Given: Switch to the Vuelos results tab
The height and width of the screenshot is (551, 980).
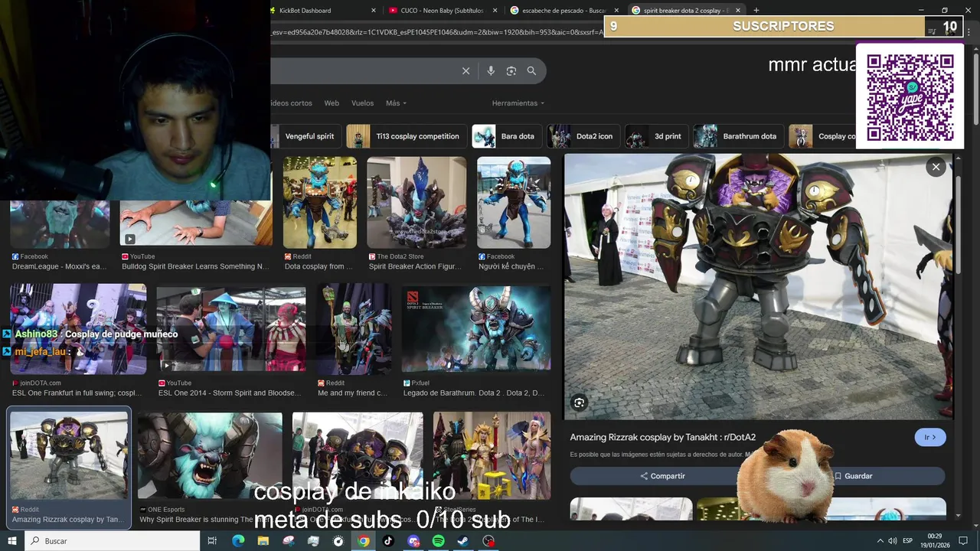Looking at the screenshot, I should 362,103.
